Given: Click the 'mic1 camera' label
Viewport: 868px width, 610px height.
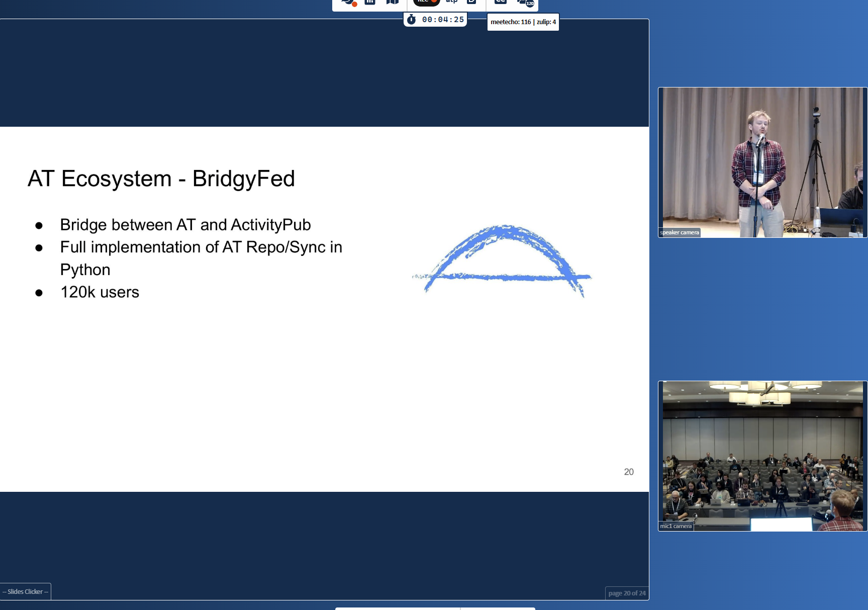Looking at the screenshot, I should coord(676,526).
